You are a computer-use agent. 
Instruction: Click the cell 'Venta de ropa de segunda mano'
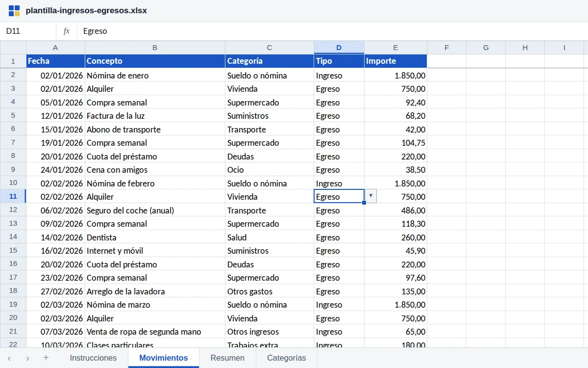coord(155,332)
